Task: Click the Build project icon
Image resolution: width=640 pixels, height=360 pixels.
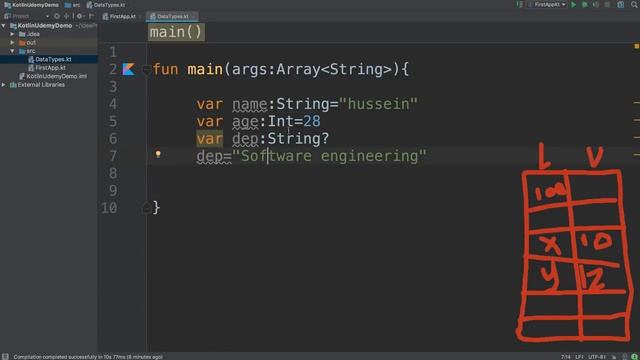Action: tap(519, 5)
